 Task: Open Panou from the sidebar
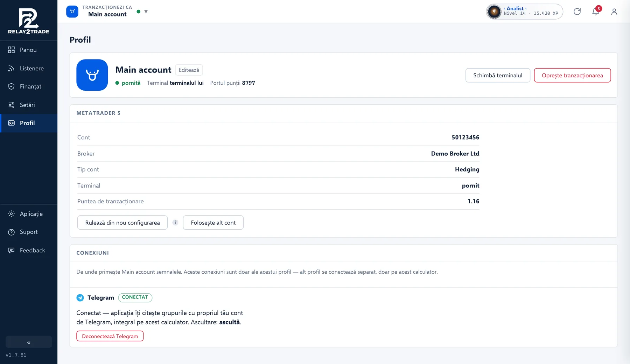point(29,50)
